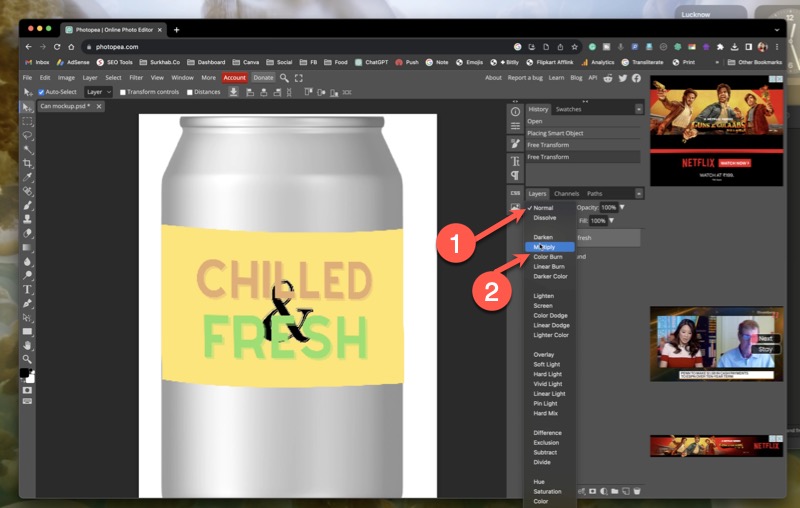Open the Report a bug link

click(525, 78)
